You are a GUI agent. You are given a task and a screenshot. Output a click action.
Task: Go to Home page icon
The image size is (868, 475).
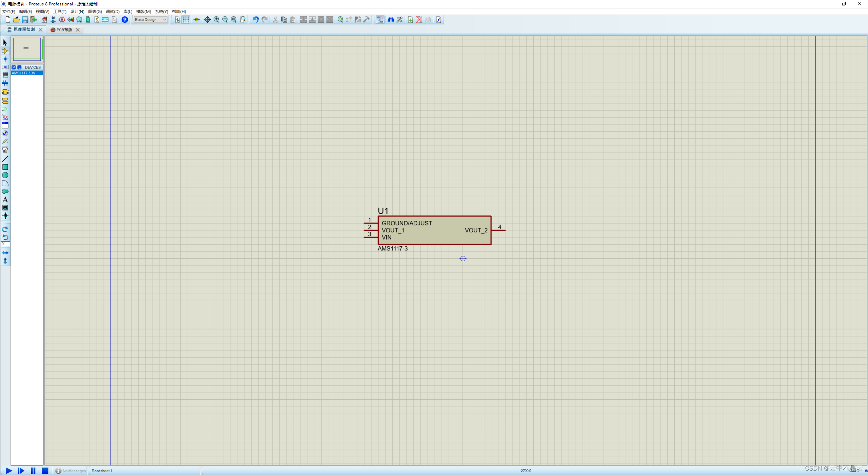click(44, 20)
